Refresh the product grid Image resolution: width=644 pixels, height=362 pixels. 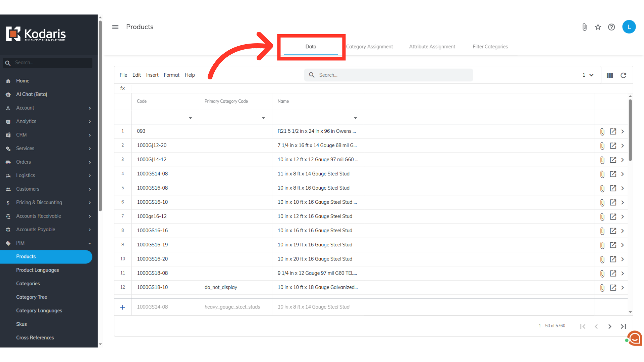623,75
